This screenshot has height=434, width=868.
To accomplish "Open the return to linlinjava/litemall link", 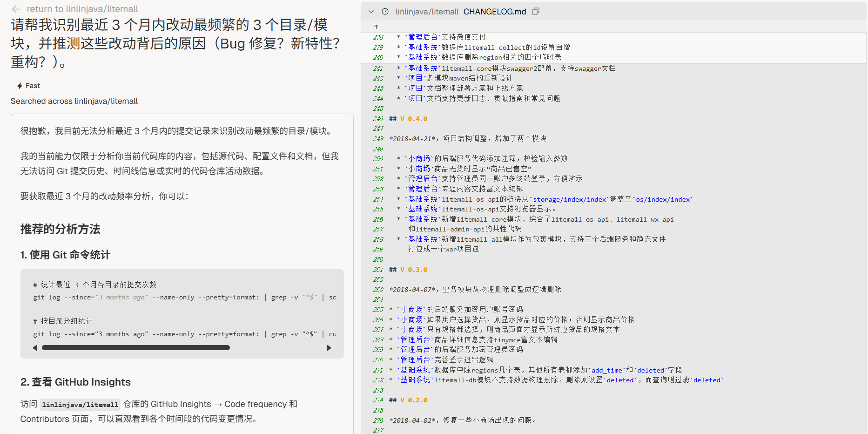I will 82,9.
